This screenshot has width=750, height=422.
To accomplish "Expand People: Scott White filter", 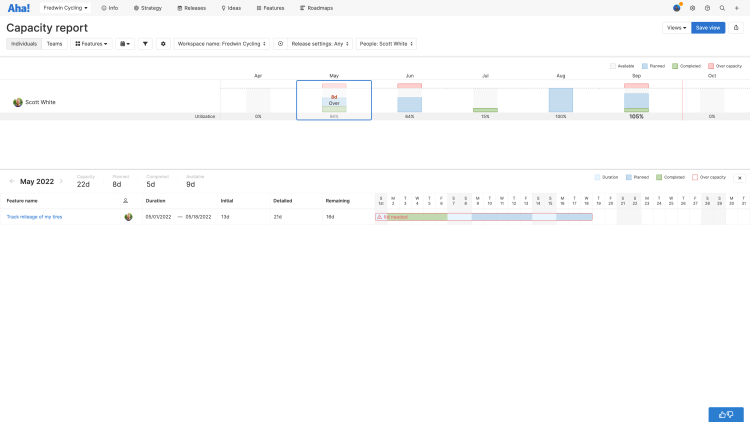I will click(386, 44).
